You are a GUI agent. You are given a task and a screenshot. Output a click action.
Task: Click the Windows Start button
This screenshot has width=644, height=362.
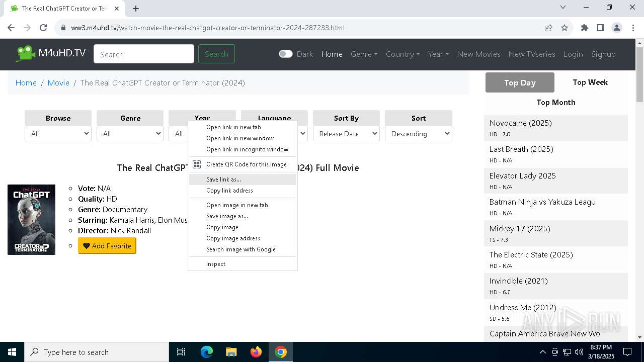click(12, 352)
